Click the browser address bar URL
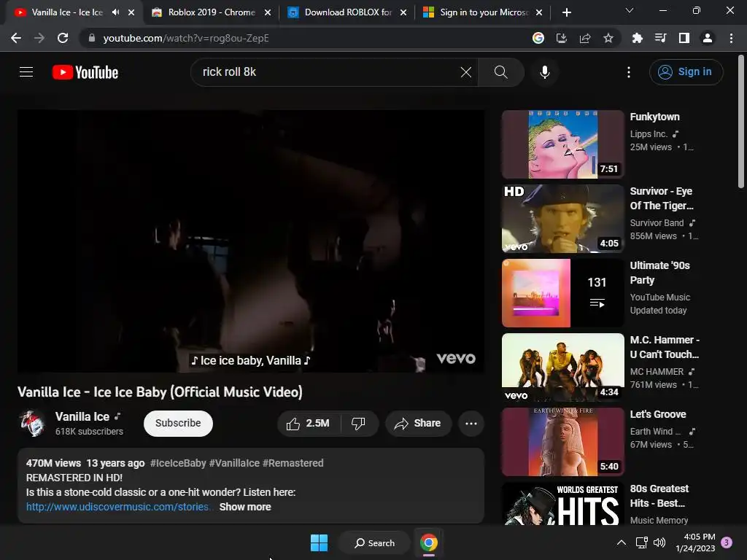The height and width of the screenshot is (560, 747). point(186,38)
